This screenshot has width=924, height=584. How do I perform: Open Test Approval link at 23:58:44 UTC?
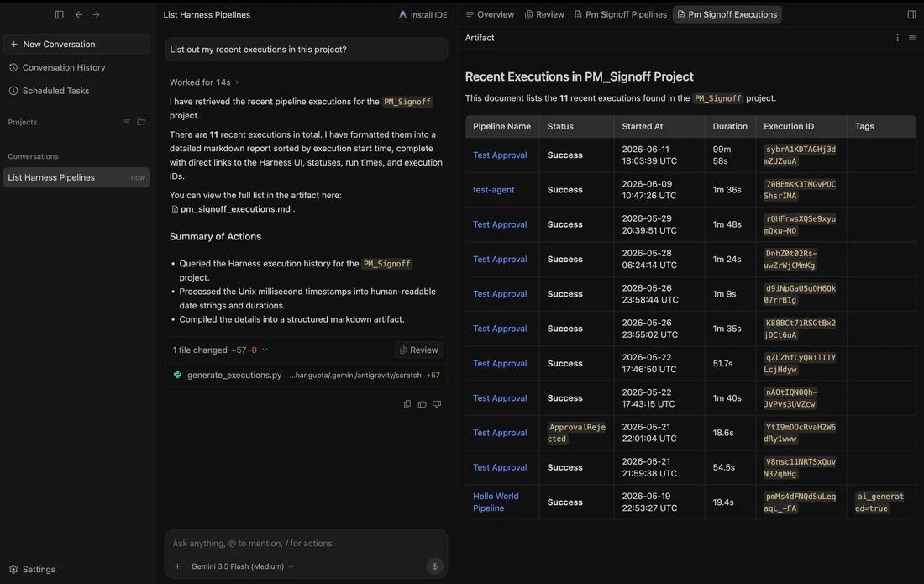500,294
